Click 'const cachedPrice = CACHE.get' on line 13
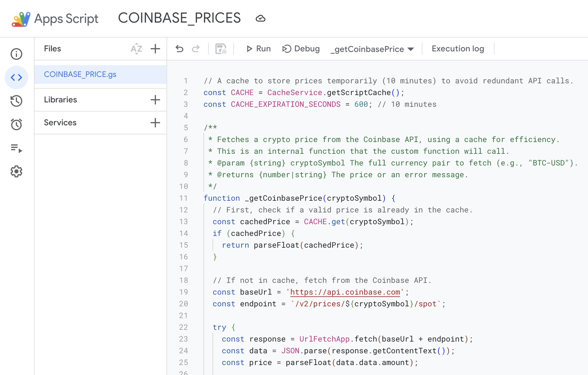Image resolution: width=588 pixels, height=375 pixels. (313, 222)
